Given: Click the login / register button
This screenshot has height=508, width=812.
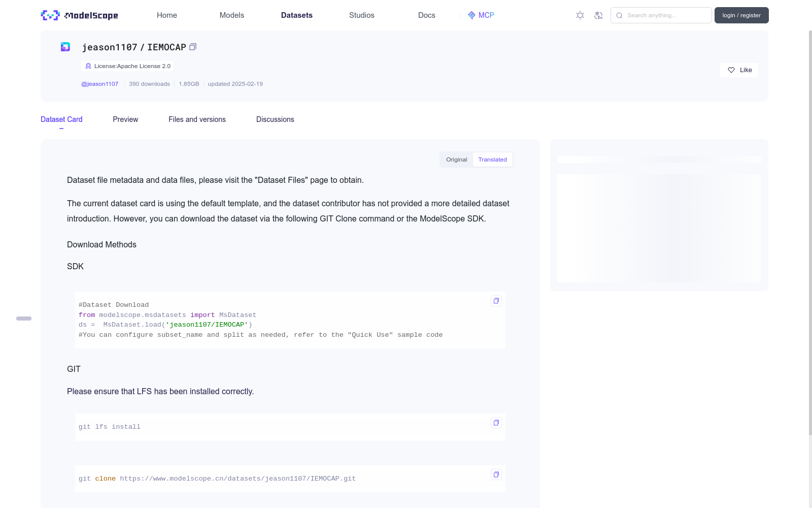Looking at the screenshot, I should click(x=741, y=15).
